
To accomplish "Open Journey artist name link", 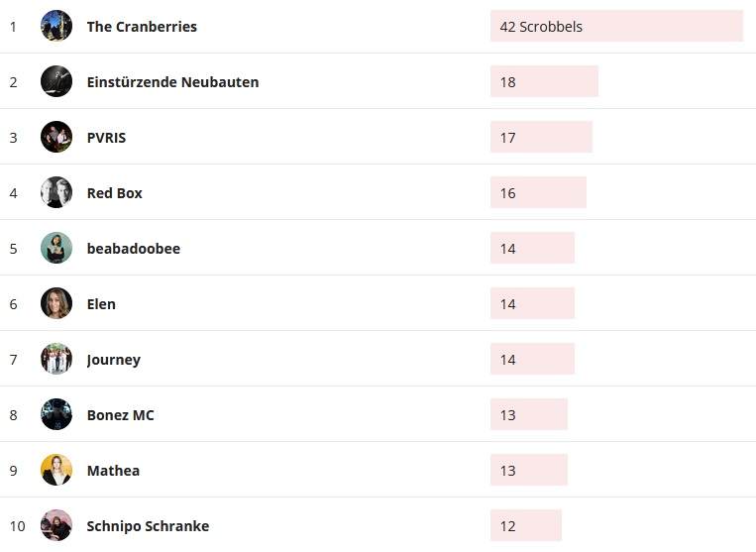I will [x=114, y=360].
